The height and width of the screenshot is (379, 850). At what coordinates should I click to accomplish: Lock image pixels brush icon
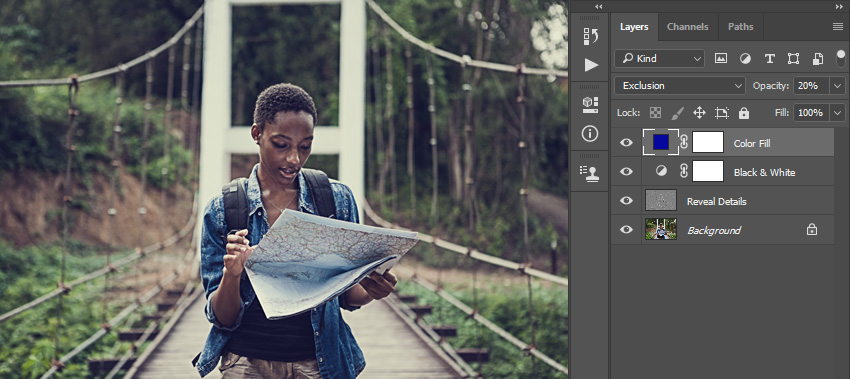tap(678, 113)
